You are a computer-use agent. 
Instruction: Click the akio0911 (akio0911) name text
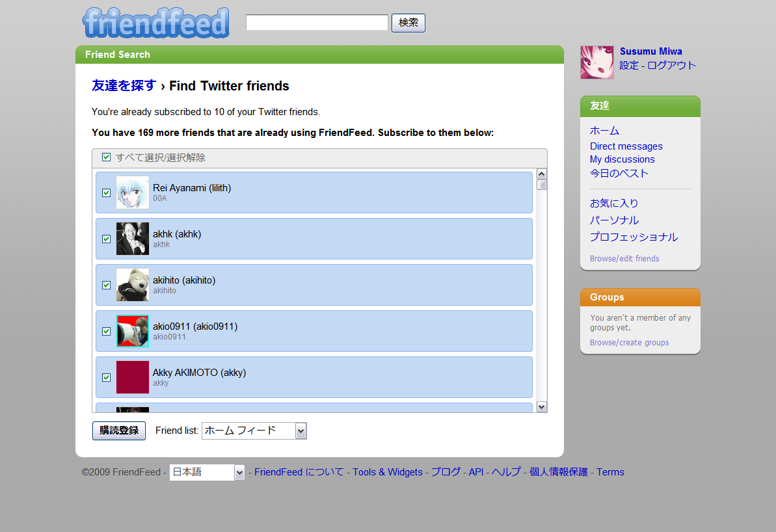tap(195, 326)
